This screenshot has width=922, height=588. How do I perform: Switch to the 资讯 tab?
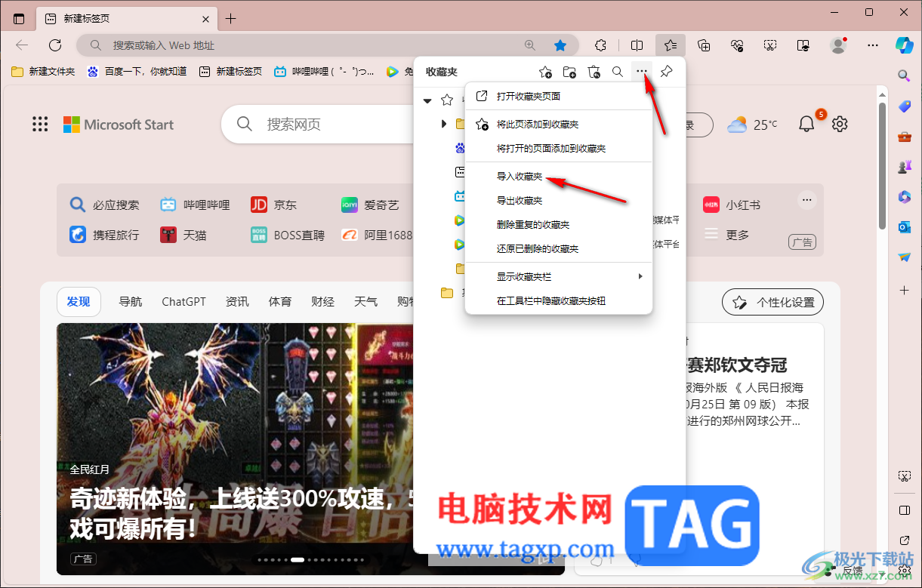[237, 302]
